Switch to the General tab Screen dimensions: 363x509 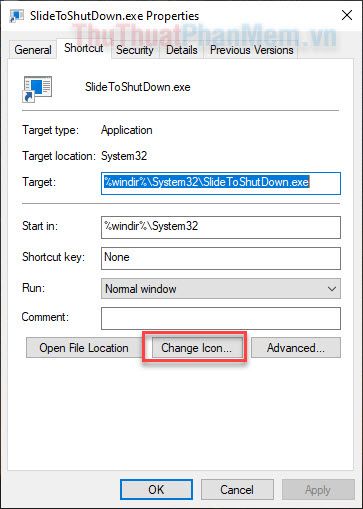33,50
